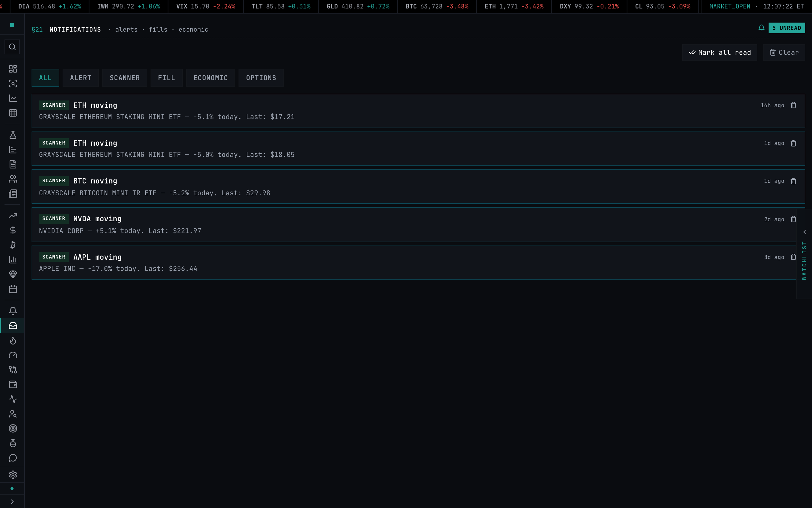Open the git compare sidebar icon
The height and width of the screenshot is (508, 812).
point(13,370)
